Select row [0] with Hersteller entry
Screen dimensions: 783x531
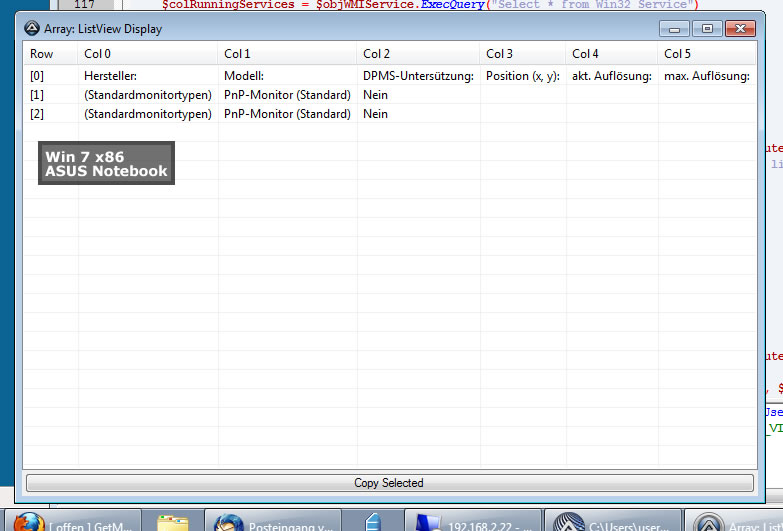click(115, 76)
